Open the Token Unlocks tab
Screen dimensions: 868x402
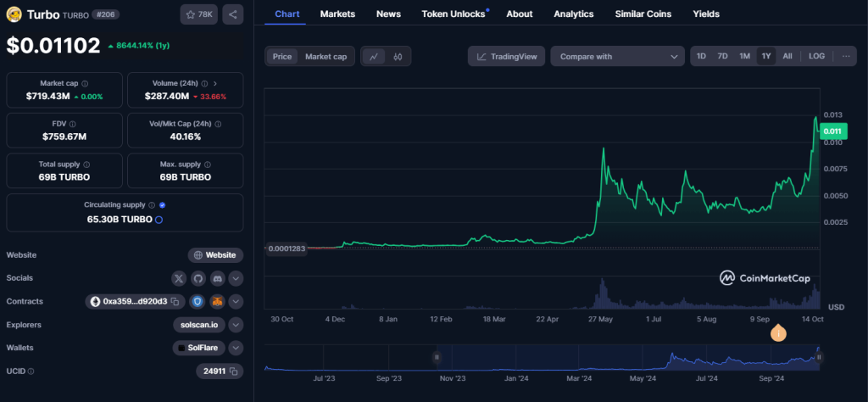click(453, 14)
